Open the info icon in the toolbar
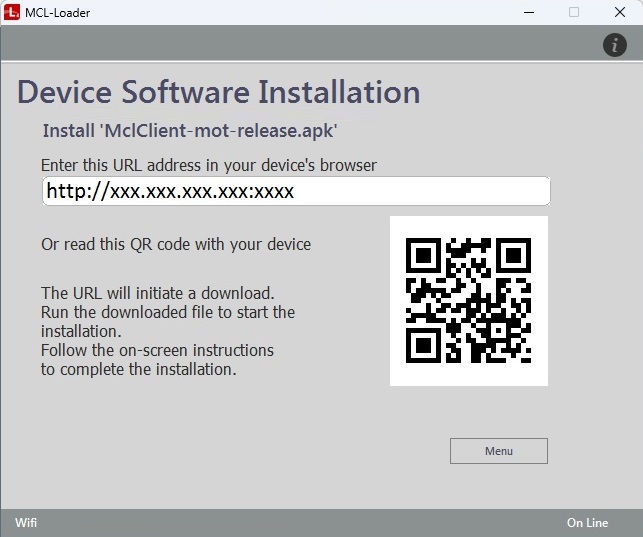This screenshot has width=643, height=537. click(x=614, y=45)
